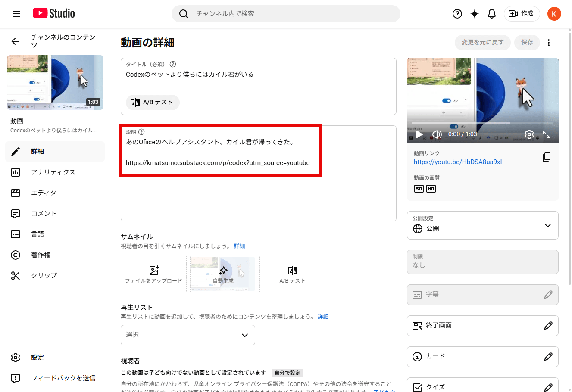Open the K account avatar
Screen dimensions: 572x392
point(554,14)
